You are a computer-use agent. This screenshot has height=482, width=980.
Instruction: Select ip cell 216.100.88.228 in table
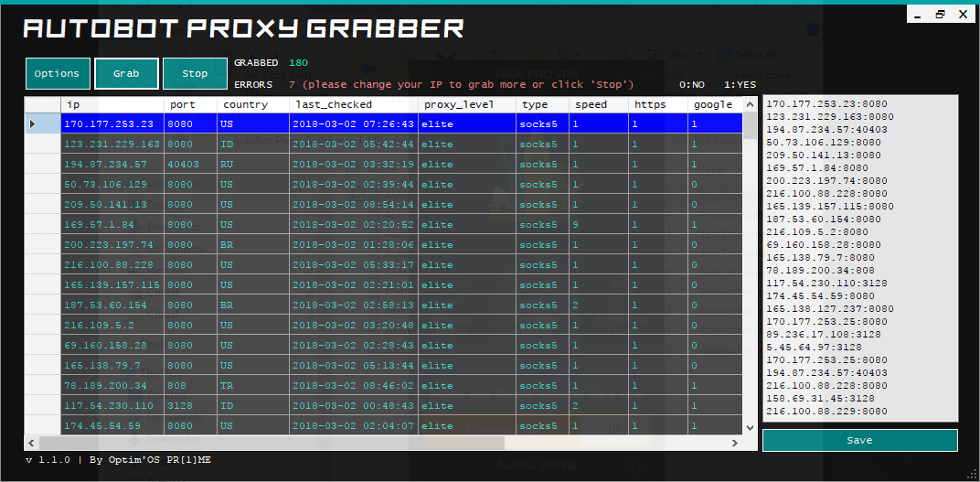coord(112,264)
